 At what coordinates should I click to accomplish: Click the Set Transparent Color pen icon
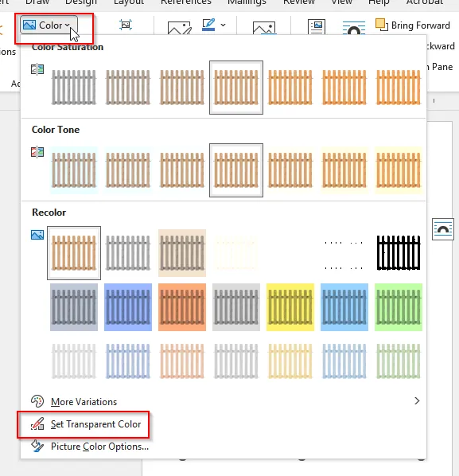pyautogui.click(x=37, y=423)
